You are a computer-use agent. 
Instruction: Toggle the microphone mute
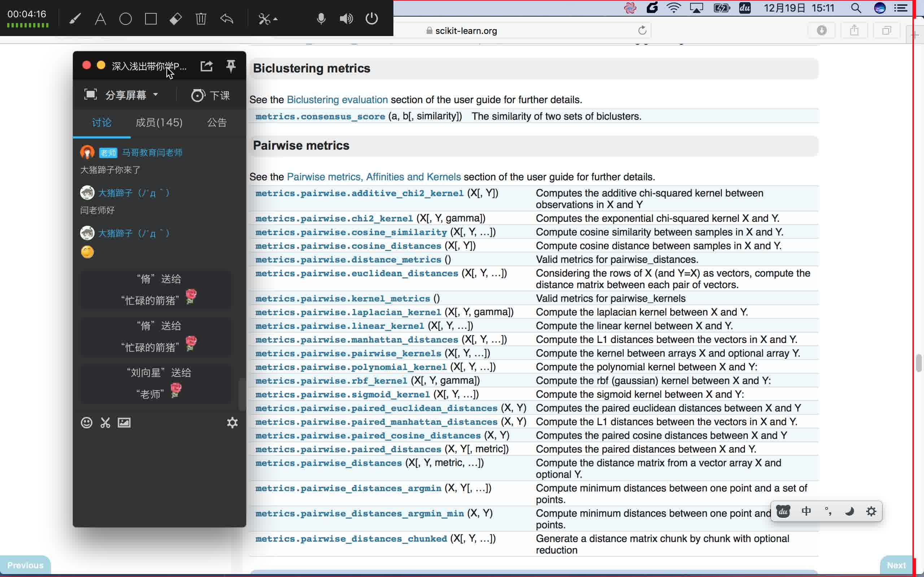321,19
